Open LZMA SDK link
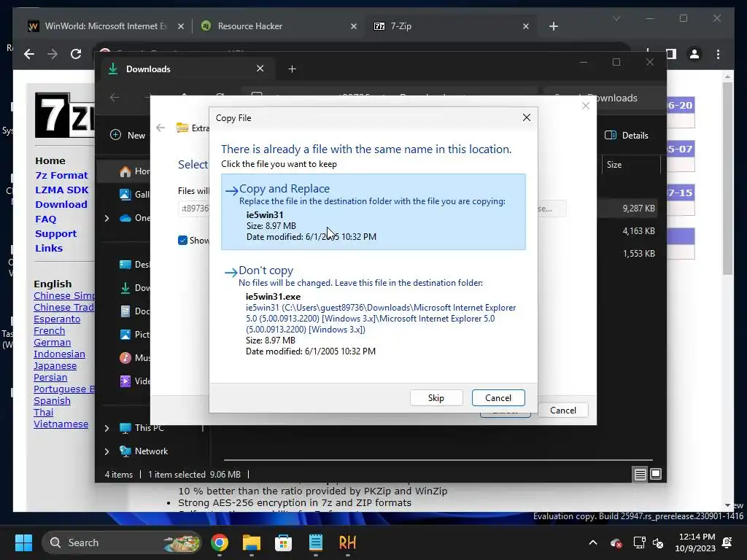This screenshot has height=560, width=747. pyautogui.click(x=62, y=190)
